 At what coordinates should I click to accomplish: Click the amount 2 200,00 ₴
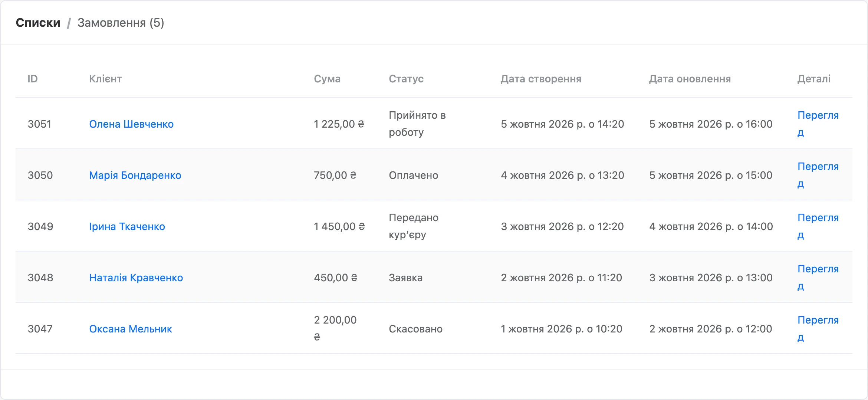click(x=335, y=329)
